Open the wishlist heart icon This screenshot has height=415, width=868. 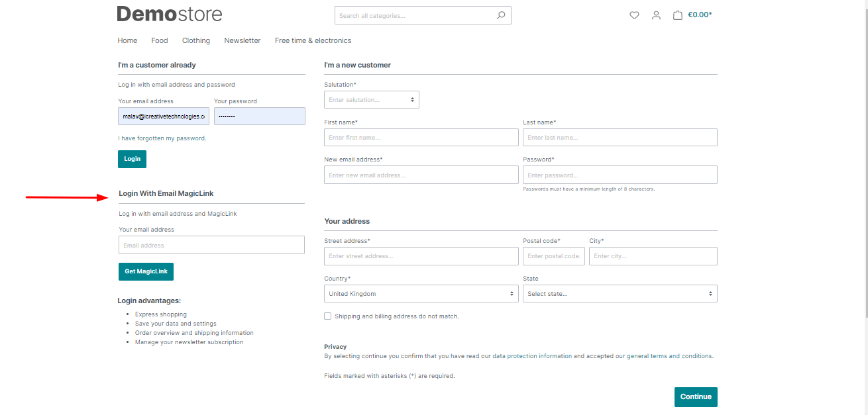(x=634, y=15)
